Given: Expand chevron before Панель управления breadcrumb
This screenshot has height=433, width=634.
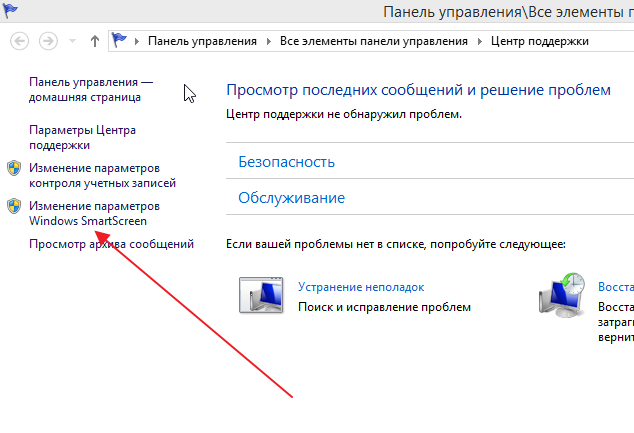Looking at the screenshot, I should tap(137, 41).
